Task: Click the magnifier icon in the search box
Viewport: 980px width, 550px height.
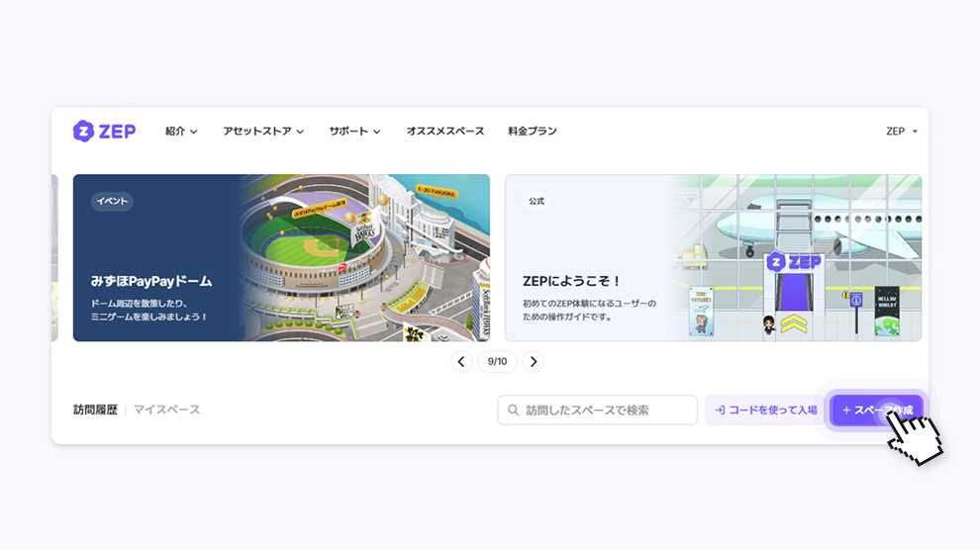Action: [x=513, y=411]
